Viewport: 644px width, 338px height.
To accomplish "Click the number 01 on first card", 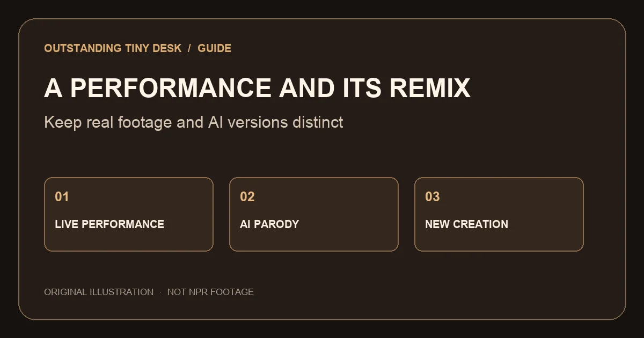I will [62, 197].
